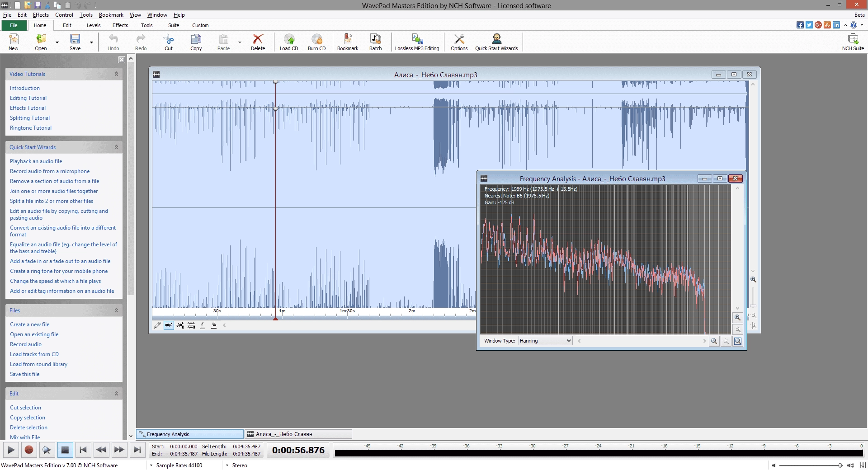Click zoom-in magnifier beside waveform window

pos(753,280)
